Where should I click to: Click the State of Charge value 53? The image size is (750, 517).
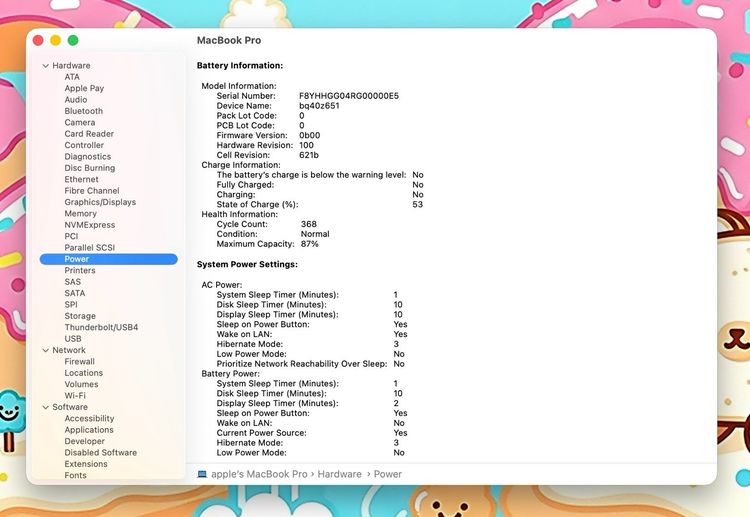point(418,204)
